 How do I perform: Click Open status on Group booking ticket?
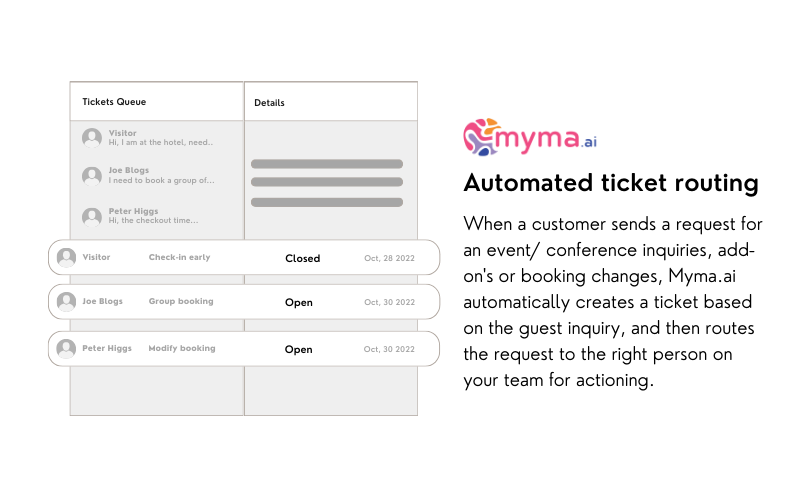pyautogui.click(x=298, y=302)
